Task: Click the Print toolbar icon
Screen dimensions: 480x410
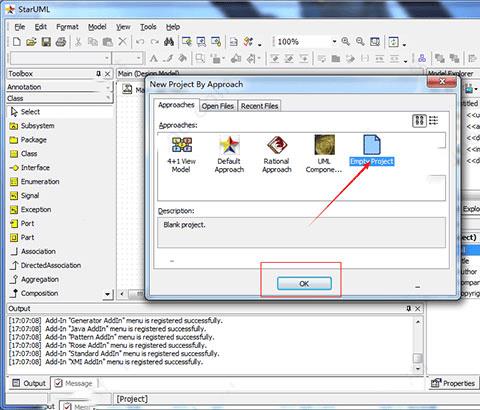Action: coord(61,42)
